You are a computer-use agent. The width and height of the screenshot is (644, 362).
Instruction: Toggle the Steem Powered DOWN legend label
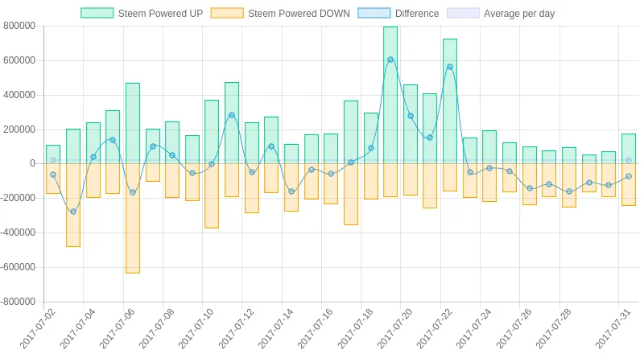pos(299,14)
